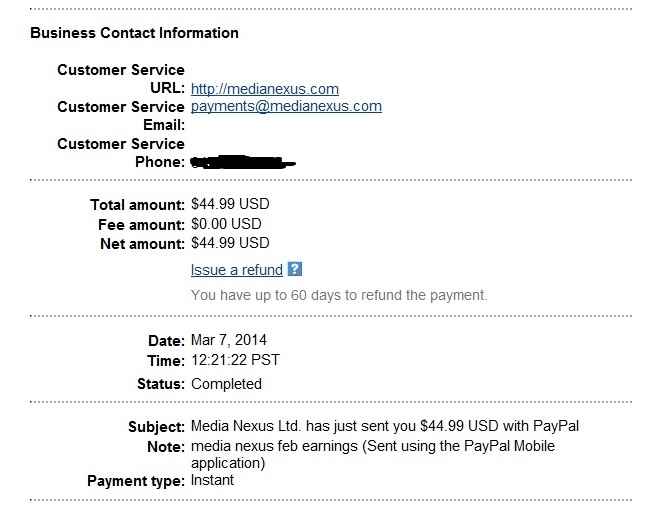Viewport: 657px width, 519px height.
Task: Click the media nexus feb earnings note
Action: [372, 454]
